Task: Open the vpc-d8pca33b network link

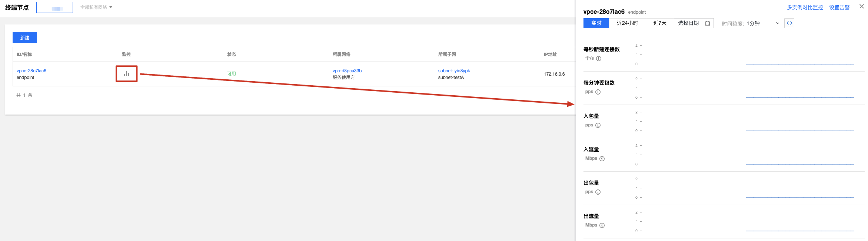Action: pyautogui.click(x=347, y=71)
